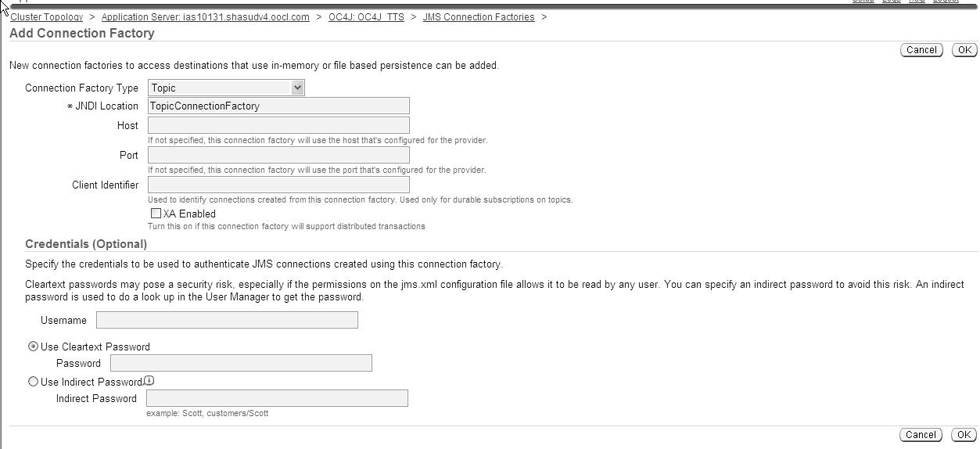Enable the XA Enabled checkbox

pos(156,213)
